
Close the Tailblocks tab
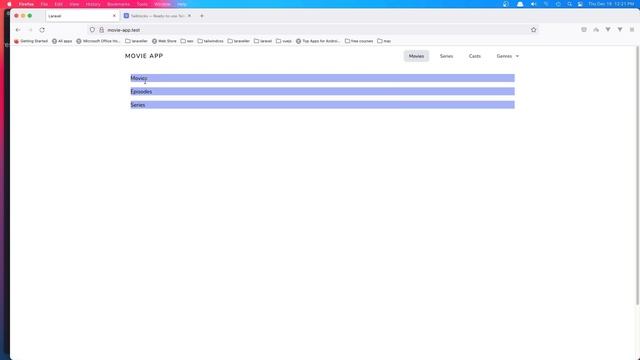point(189,16)
